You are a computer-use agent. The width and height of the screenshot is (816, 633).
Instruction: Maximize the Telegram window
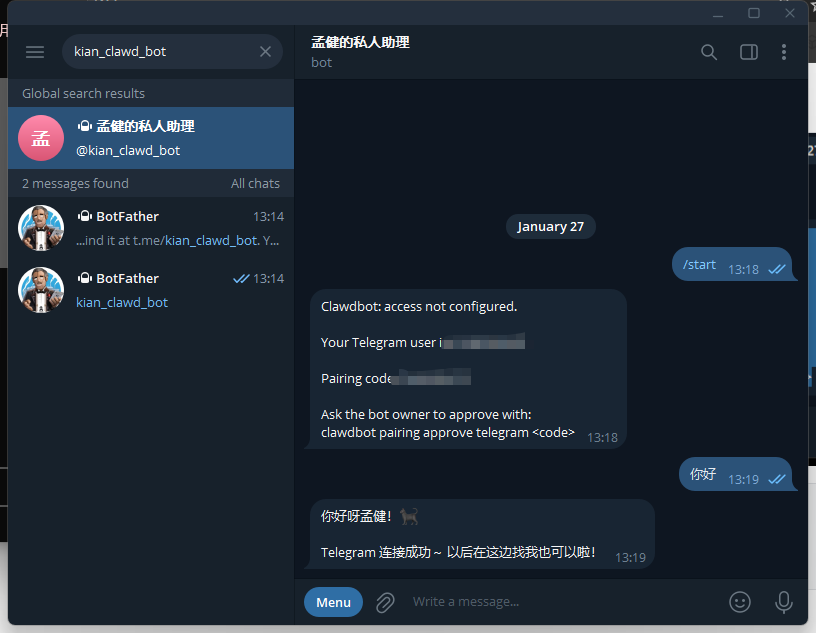[754, 13]
